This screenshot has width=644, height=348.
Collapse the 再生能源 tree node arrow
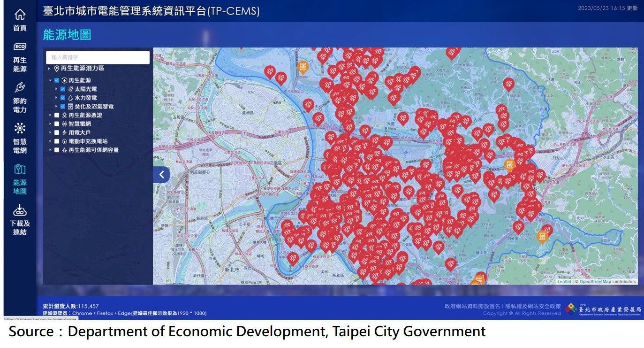point(50,80)
